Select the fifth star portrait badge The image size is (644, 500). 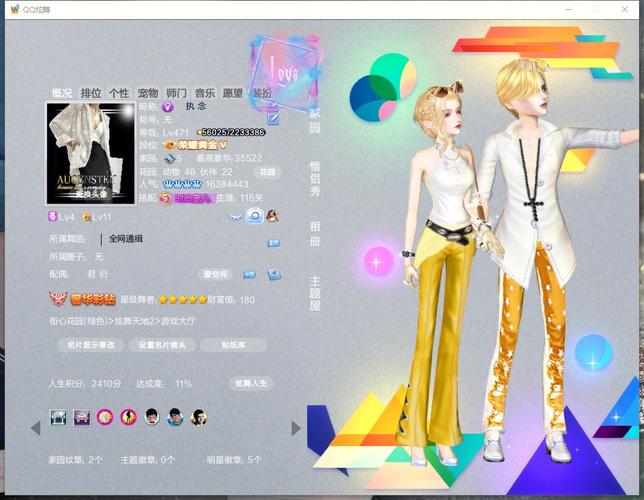152,417
